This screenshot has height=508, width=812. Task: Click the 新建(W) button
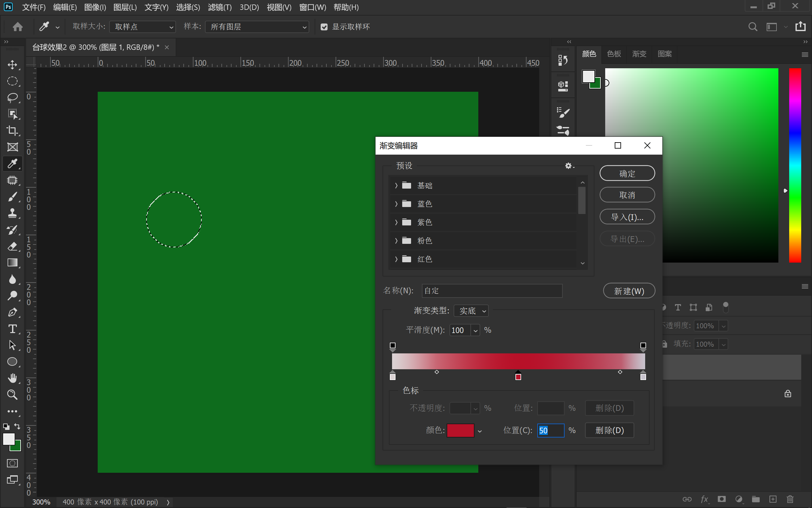tap(629, 291)
